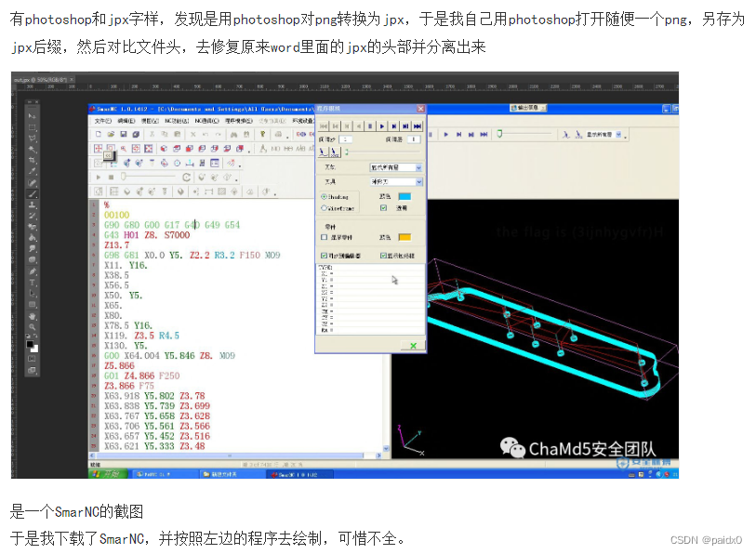756x554 pixels.
Task: Select the Magic Wand tool in Photoshop
Action: pos(32,150)
